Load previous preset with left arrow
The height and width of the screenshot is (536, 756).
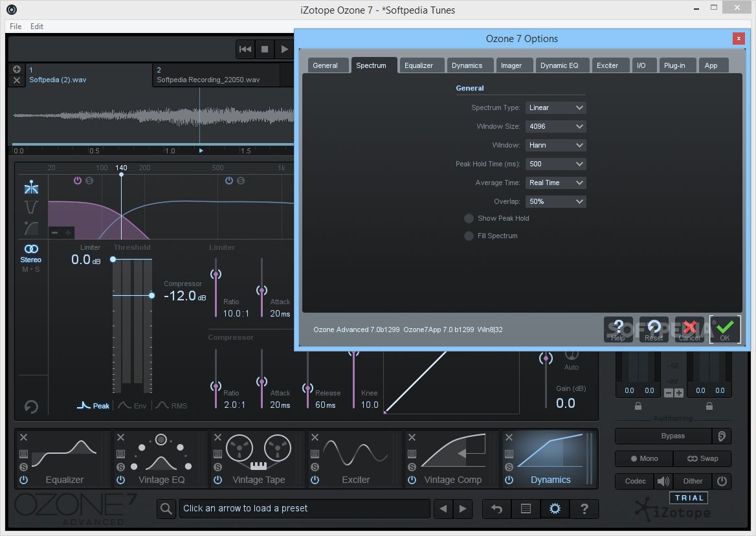[x=443, y=509]
